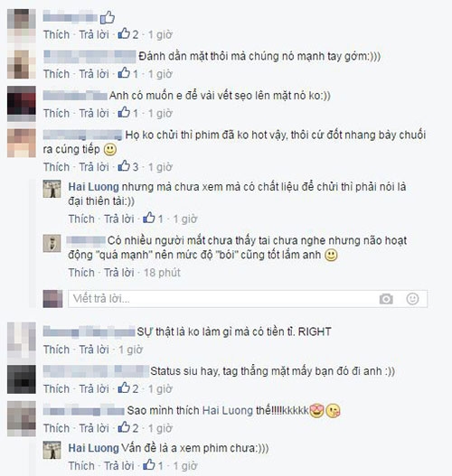Click like count on 'Sao mình thích Hai Luong' comment
452x476 pixels.
(x=128, y=427)
